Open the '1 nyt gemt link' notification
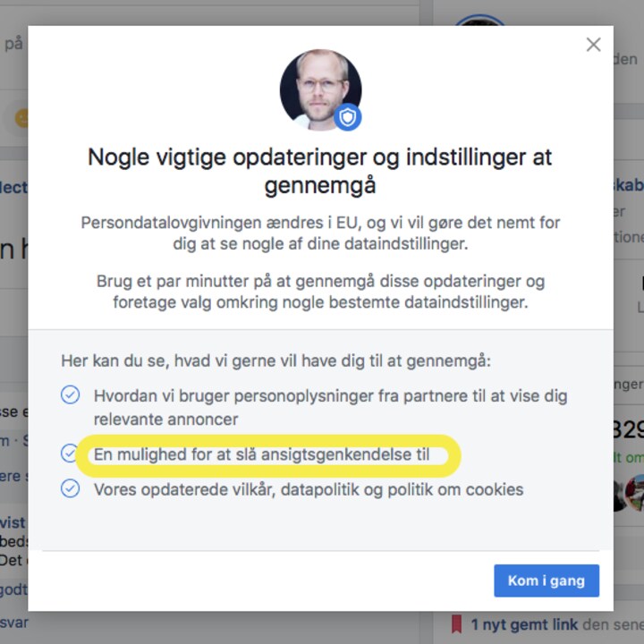 coord(524,624)
